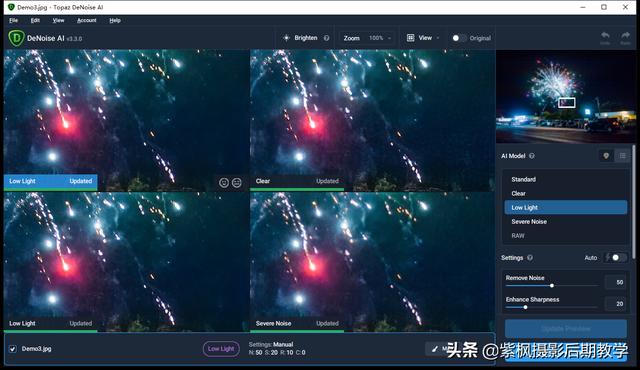Click the white navigator viewport rectangle
The width and height of the screenshot is (640, 370).
tap(567, 103)
